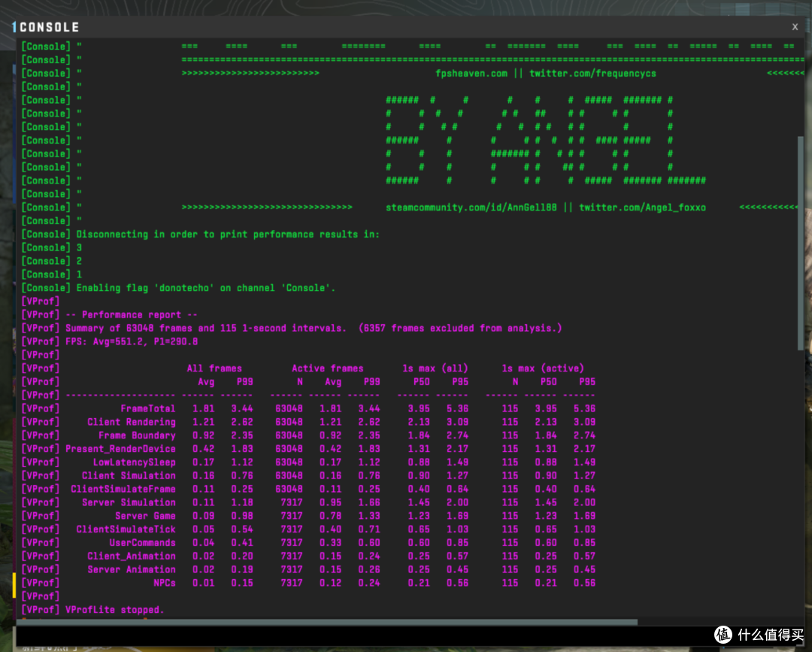The image size is (812, 652).
Task: Click the 'Active frames' column header
Action: point(327,368)
